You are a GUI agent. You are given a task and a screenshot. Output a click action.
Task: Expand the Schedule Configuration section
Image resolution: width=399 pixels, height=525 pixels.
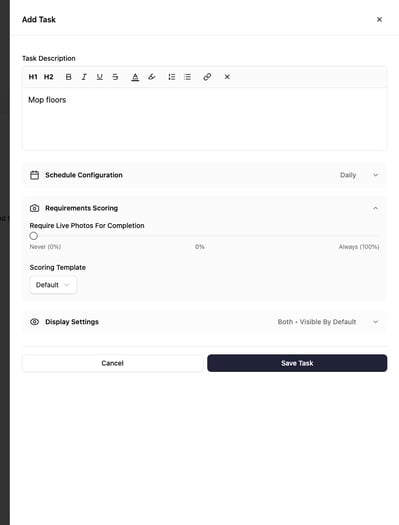[x=204, y=175]
